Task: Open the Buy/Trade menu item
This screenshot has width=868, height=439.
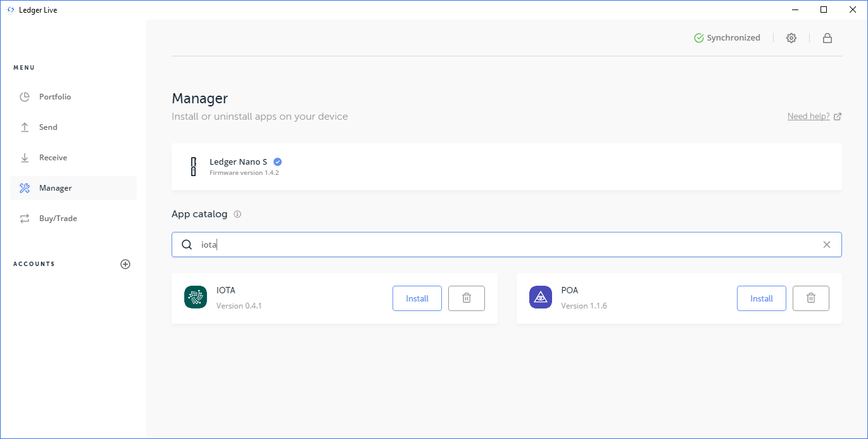Action: [73, 219]
